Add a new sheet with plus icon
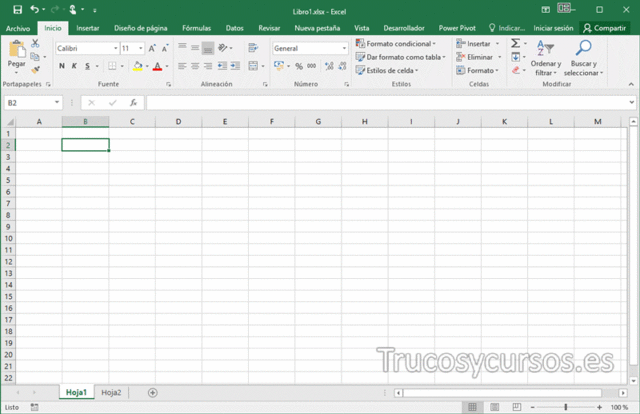Viewport: 640px width, 414px height. 153,393
